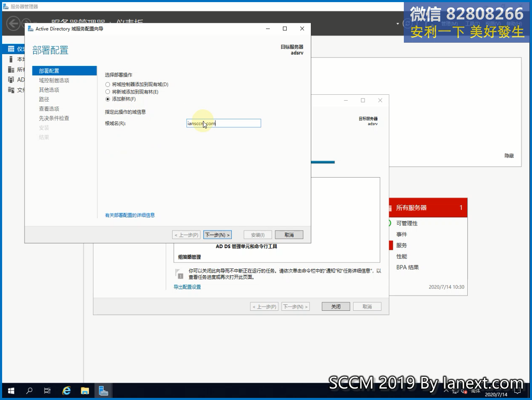The height and width of the screenshot is (400, 532).
Task: Click the notification flag icon in background wizard
Action: point(179,273)
